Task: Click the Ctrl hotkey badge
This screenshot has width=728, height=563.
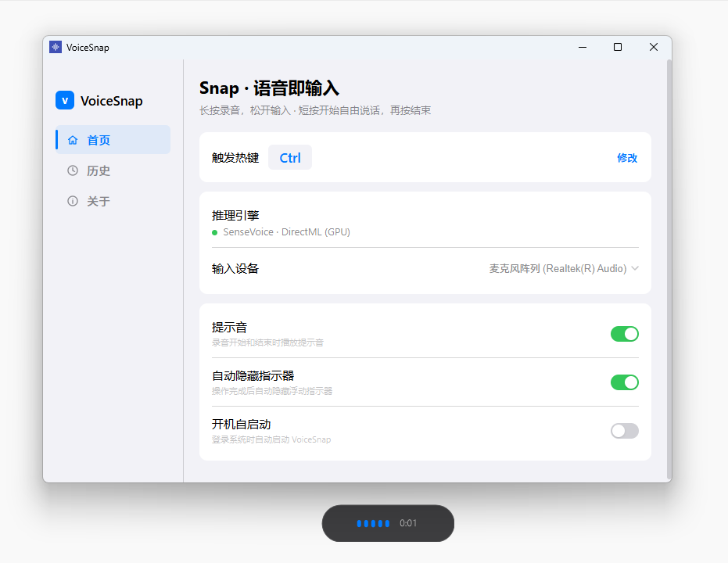Action: 290,158
